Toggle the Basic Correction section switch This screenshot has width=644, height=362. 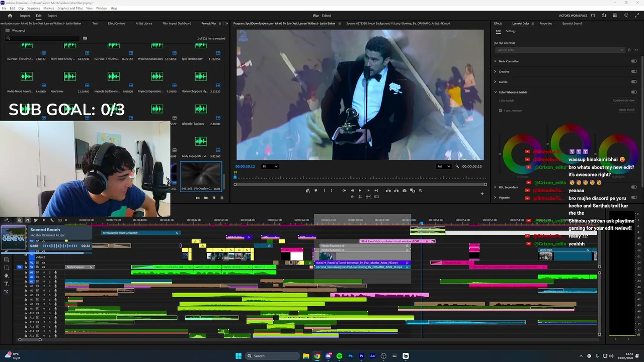click(x=634, y=61)
